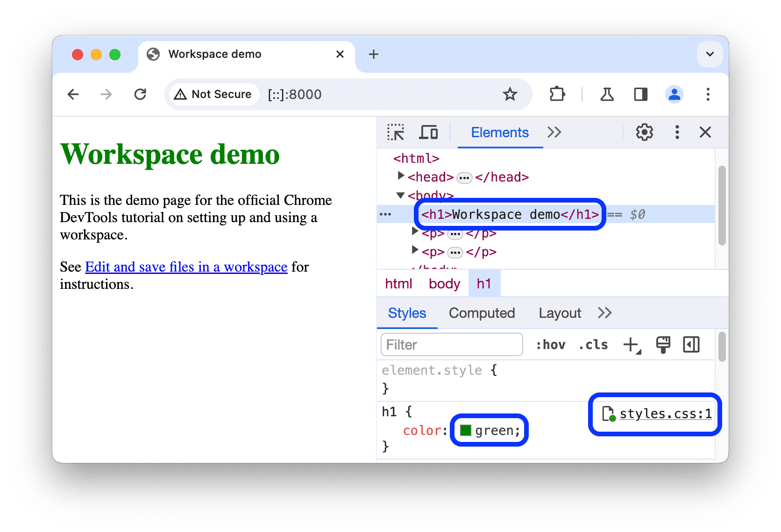Click the styles Filter input field
This screenshot has width=781, height=532.
point(451,345)
